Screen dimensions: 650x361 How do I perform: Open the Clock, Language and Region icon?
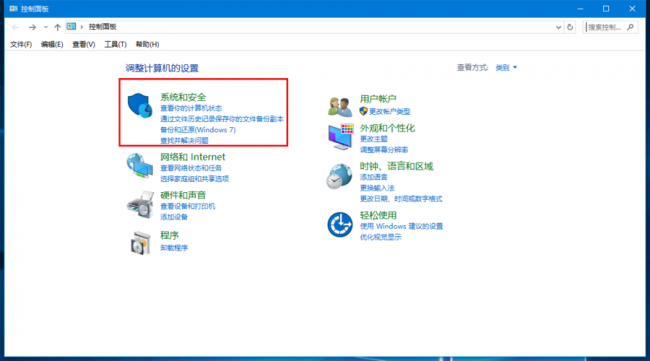tap(339, 176)
